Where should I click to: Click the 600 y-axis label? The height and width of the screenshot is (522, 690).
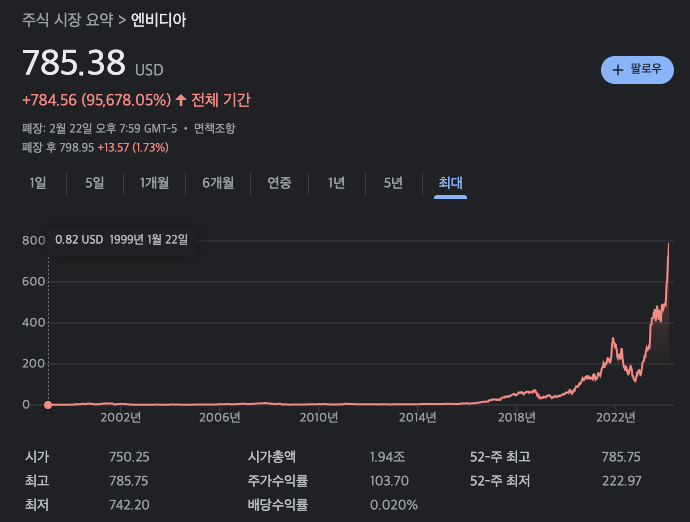coord(33,282)
